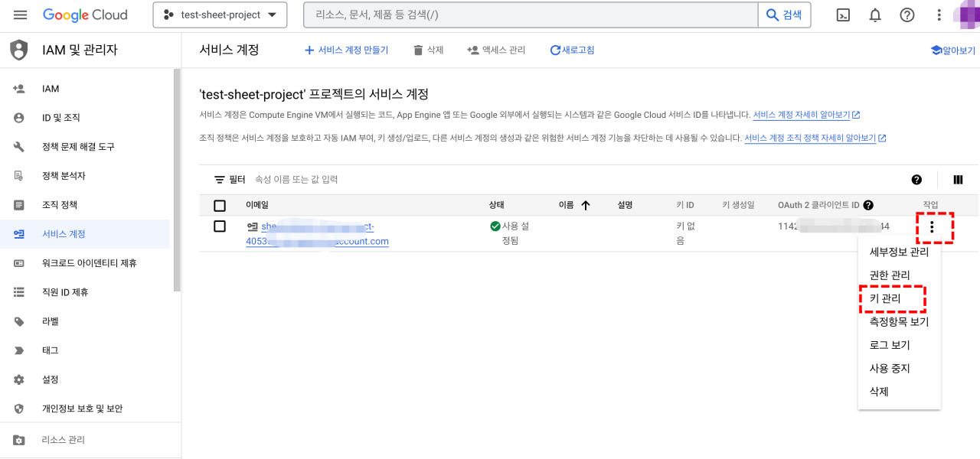Click the IAM 및 관리자 shield icon
This screenshot has height=459, width=980.
[18, 50]
